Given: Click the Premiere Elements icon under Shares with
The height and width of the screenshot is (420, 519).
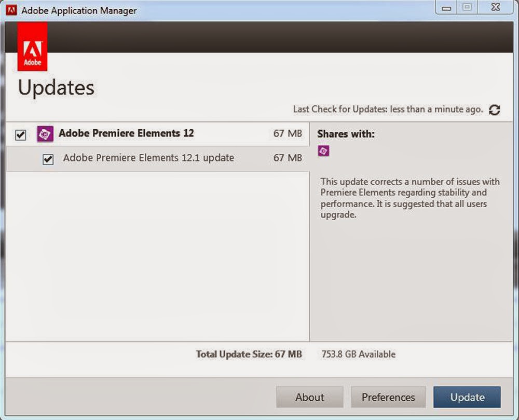Looking at the screenshot, I should point(323,151).
